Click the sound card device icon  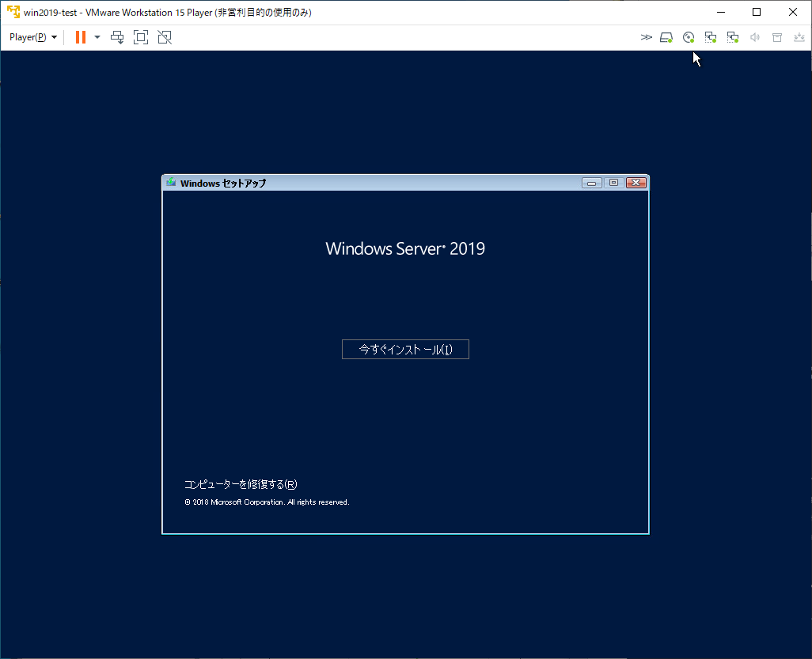pos(754,36)
